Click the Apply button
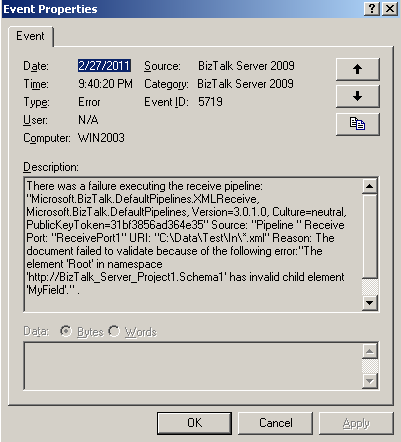The image size is (401, 442). click(356, 423)
